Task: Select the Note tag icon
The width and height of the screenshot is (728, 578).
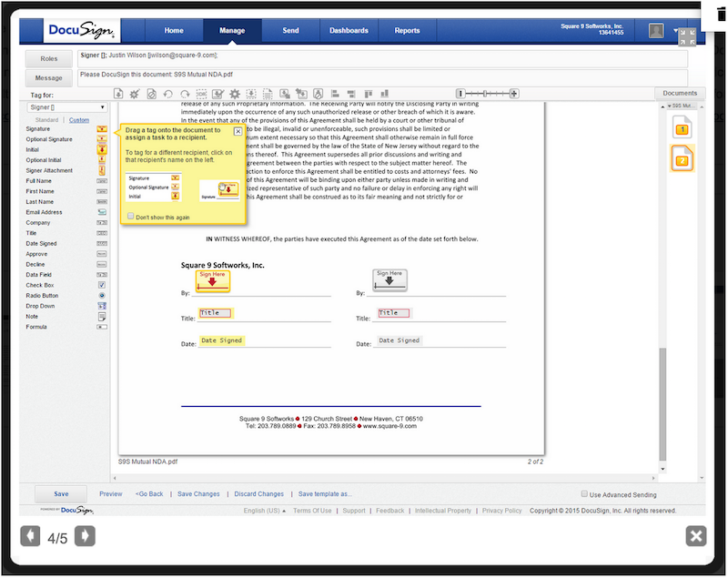Action: (102, 316)
